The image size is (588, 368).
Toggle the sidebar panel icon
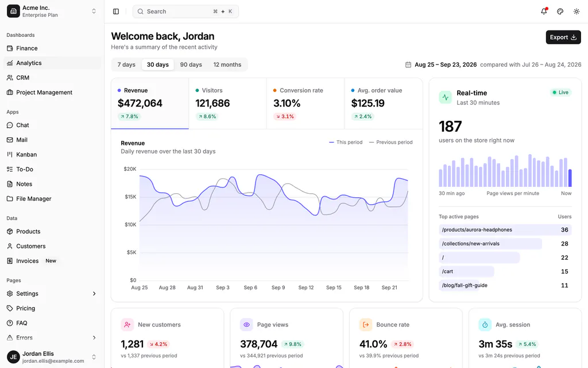(116, 11)
